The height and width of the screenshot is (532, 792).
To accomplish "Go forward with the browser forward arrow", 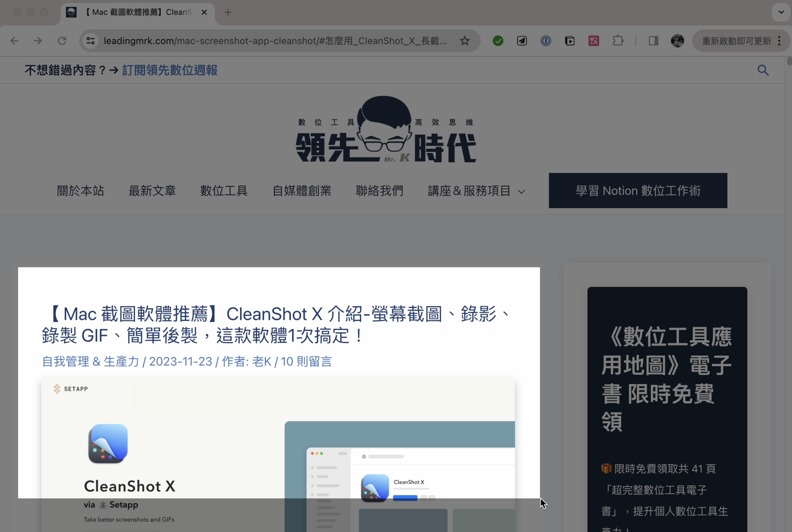I will 38,41.
